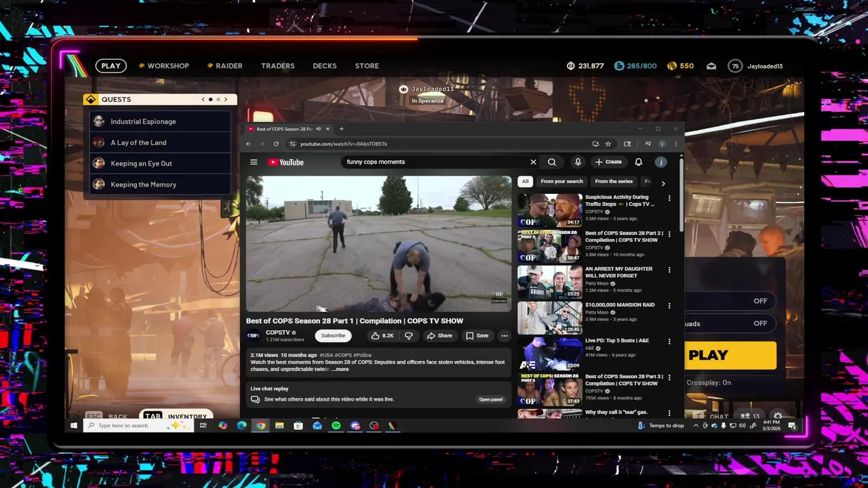This screenshot has height=488, width=868.
Task: Toggle the Crossplay: On setting
Action: [709, 382]
